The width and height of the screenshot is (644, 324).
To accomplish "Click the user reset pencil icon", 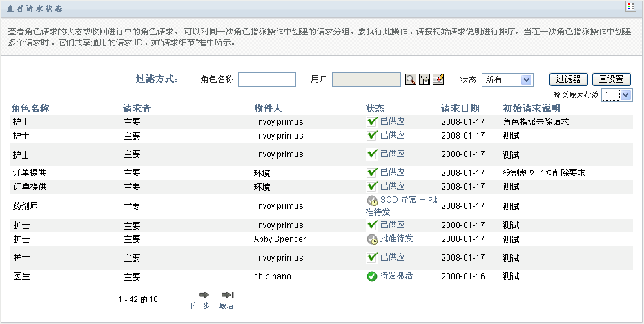I will click(438, 79).
